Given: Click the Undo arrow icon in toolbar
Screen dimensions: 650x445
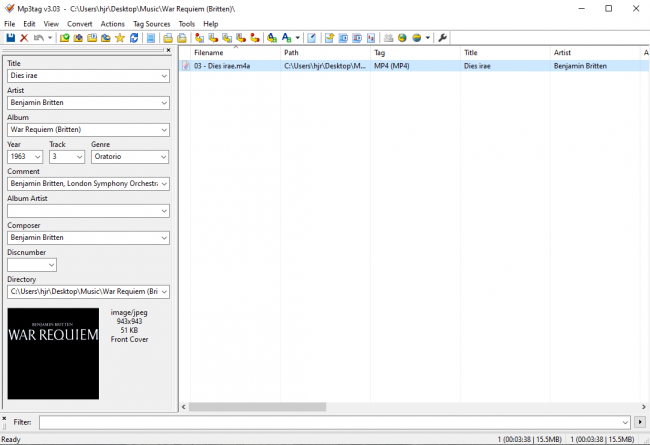Looking at the screenshot, I should click(x=38, y=38).
